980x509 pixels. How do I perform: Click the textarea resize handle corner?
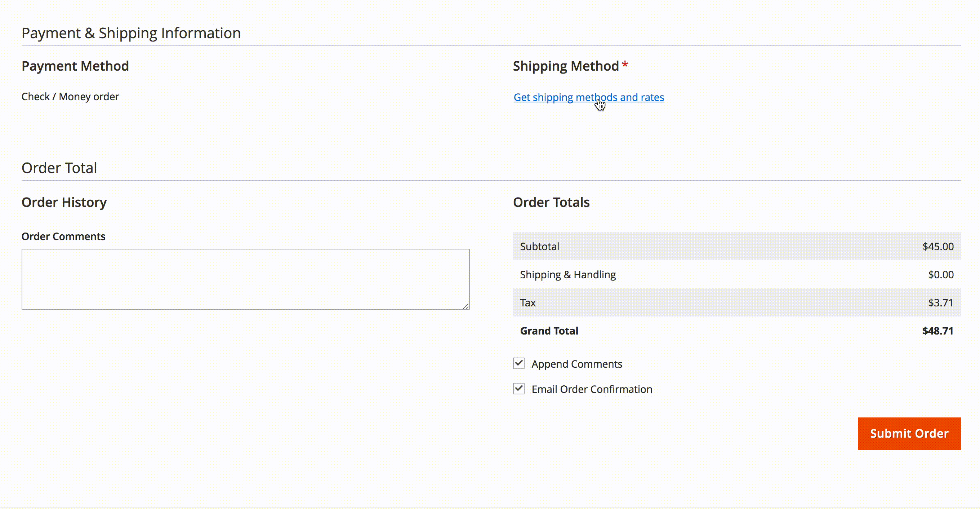[x=465, y=306]
